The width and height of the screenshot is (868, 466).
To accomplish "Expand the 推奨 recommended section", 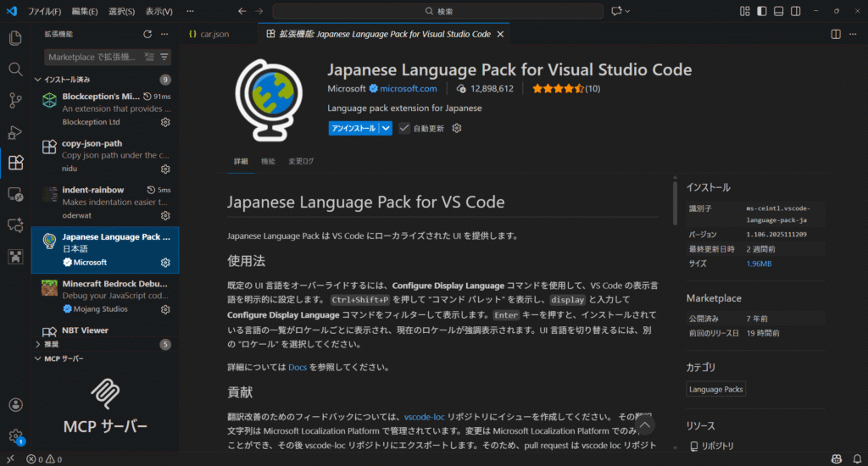I will click(37, 345).
